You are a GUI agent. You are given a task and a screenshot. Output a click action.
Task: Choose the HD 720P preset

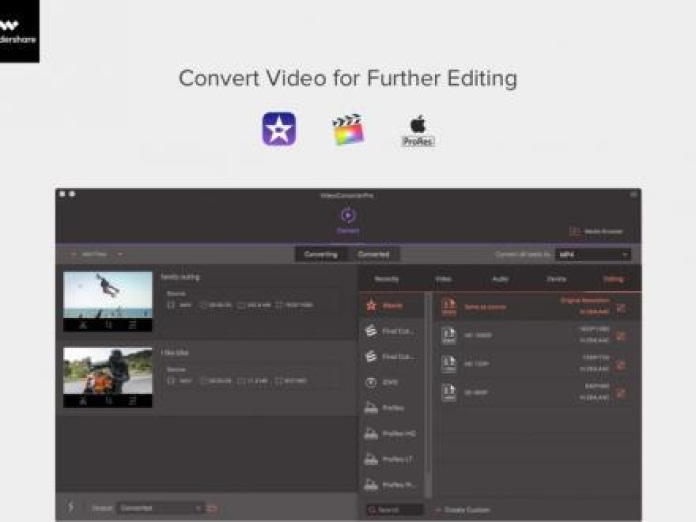coord(537,364)
